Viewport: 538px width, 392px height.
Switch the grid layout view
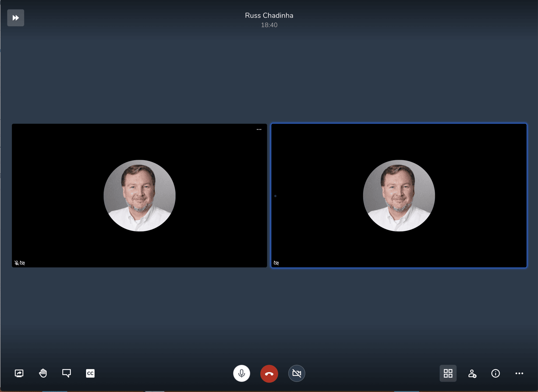point(448,373)
